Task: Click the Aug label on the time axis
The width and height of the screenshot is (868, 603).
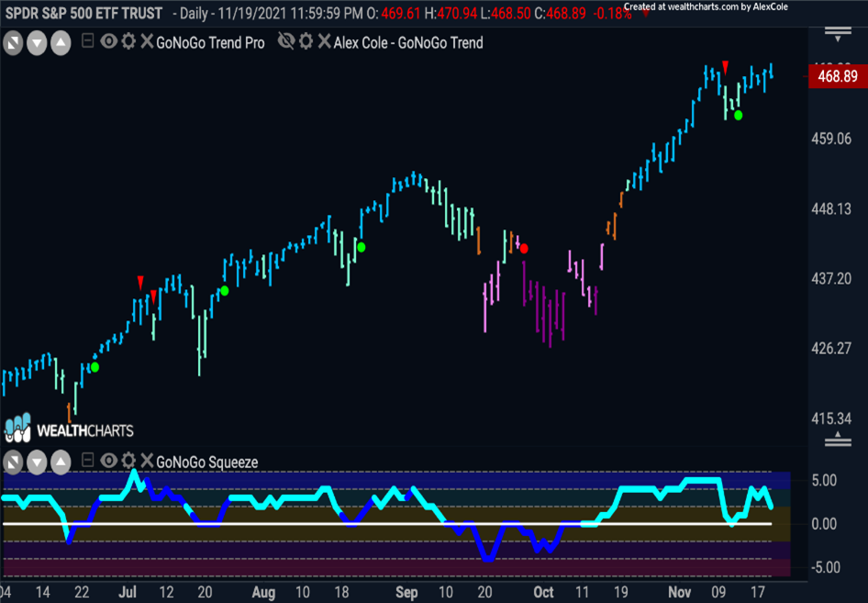Action: (x=263, y=592)
